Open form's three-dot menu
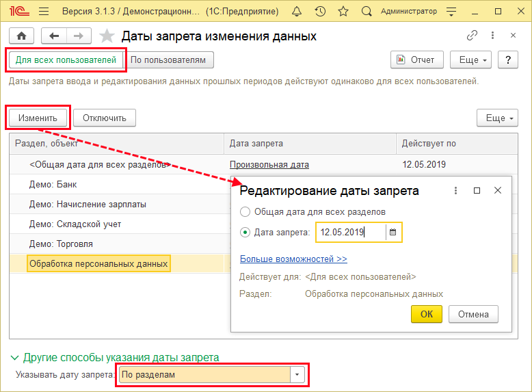 point(492,36)
